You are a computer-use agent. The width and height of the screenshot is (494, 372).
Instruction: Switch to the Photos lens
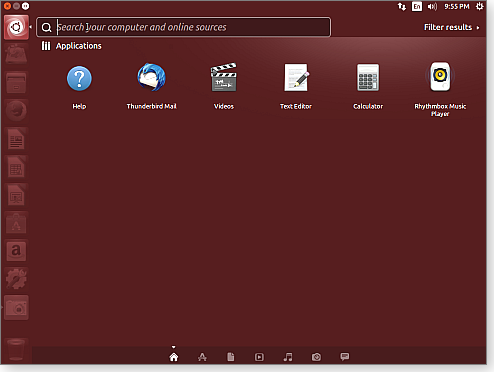click(316, 357)
